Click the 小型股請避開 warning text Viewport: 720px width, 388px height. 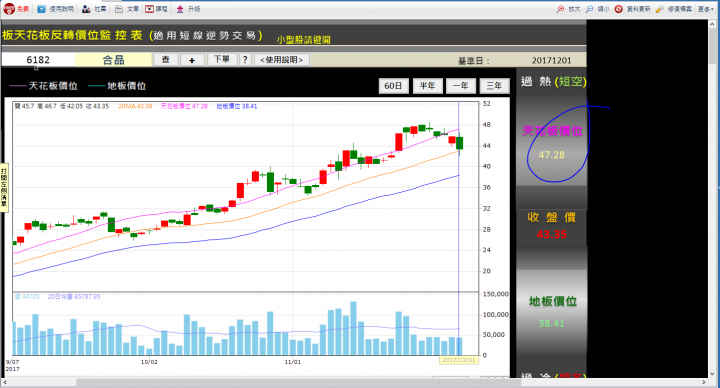pyautogui.click(x=304, y=40)
